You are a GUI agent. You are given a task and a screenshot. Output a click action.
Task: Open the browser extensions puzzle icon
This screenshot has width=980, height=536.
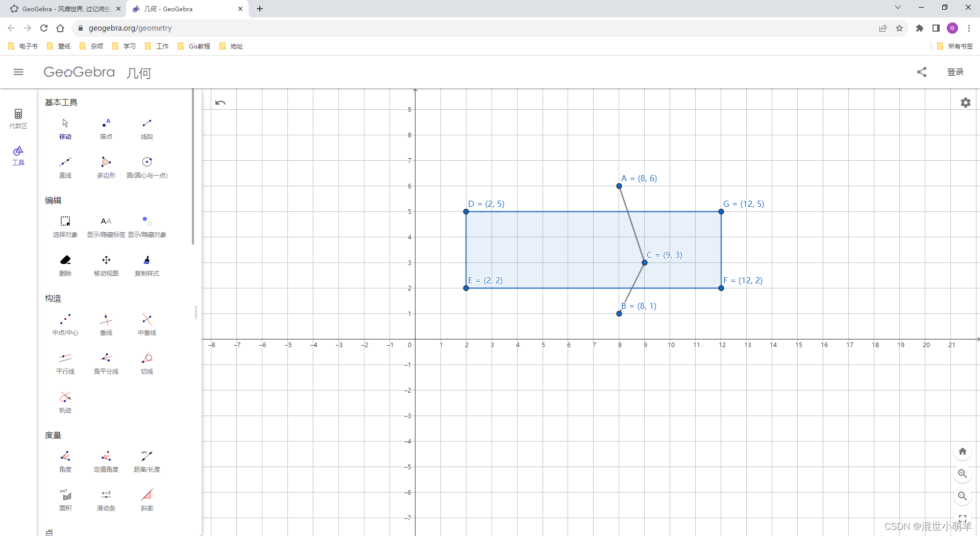920,28
